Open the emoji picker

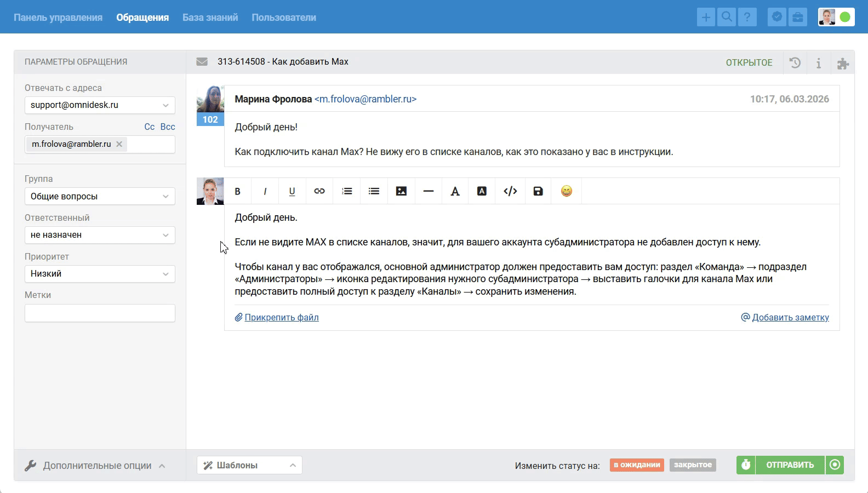[x=567, y=191]
